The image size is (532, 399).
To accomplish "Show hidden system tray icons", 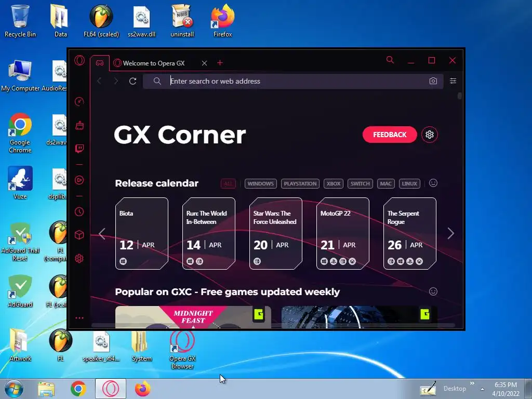I will point(482,389).
